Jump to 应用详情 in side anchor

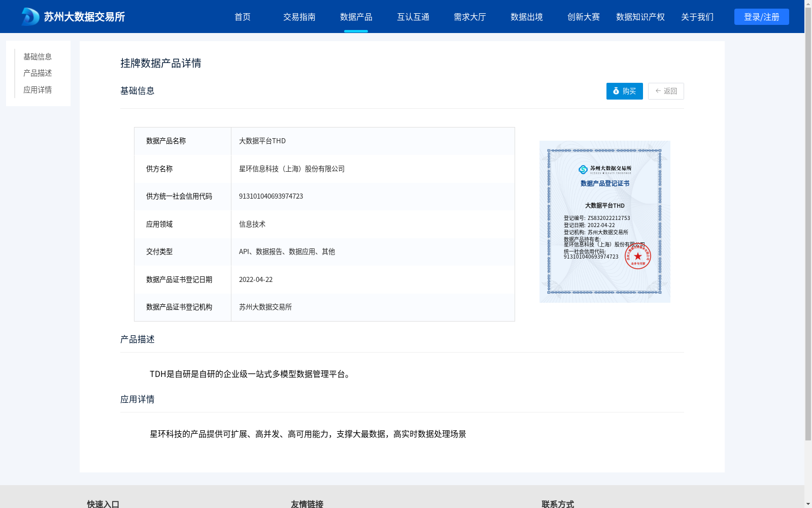pos(38,90)
